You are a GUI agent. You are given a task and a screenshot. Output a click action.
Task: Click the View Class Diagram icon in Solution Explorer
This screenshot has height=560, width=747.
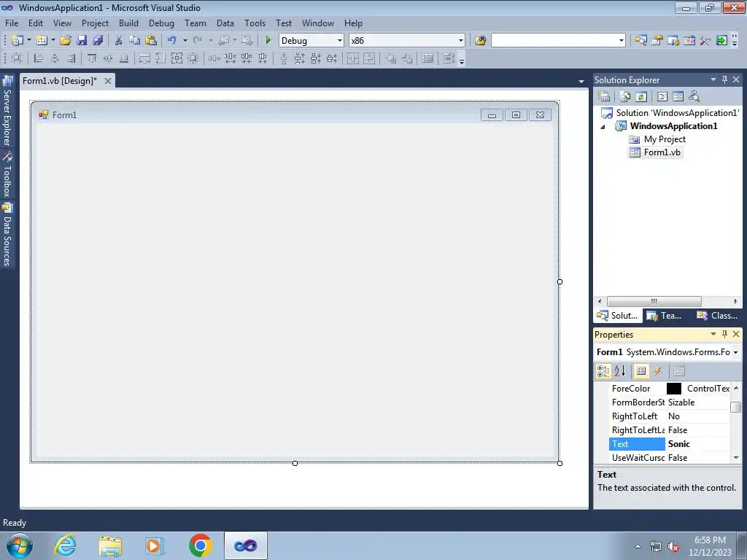click(x=694, y=97)
